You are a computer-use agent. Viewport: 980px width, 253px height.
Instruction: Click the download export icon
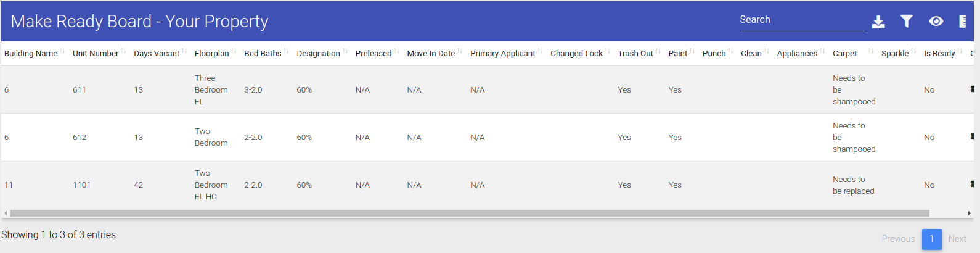pos(878,22)
